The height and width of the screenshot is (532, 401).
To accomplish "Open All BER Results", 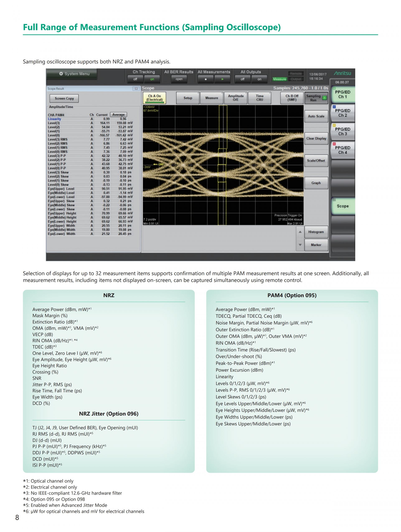I will pos(179,79).
